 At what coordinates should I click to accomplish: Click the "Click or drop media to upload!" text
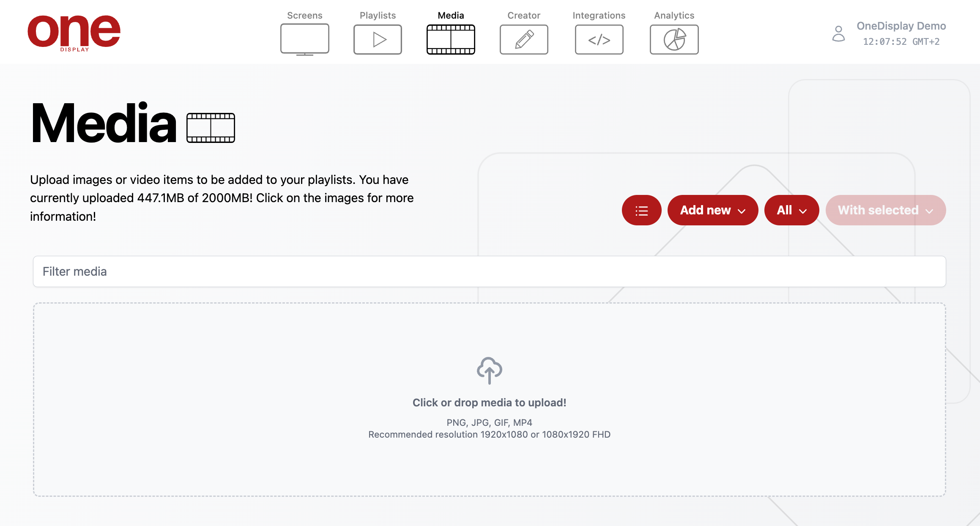tap(489, 403)
